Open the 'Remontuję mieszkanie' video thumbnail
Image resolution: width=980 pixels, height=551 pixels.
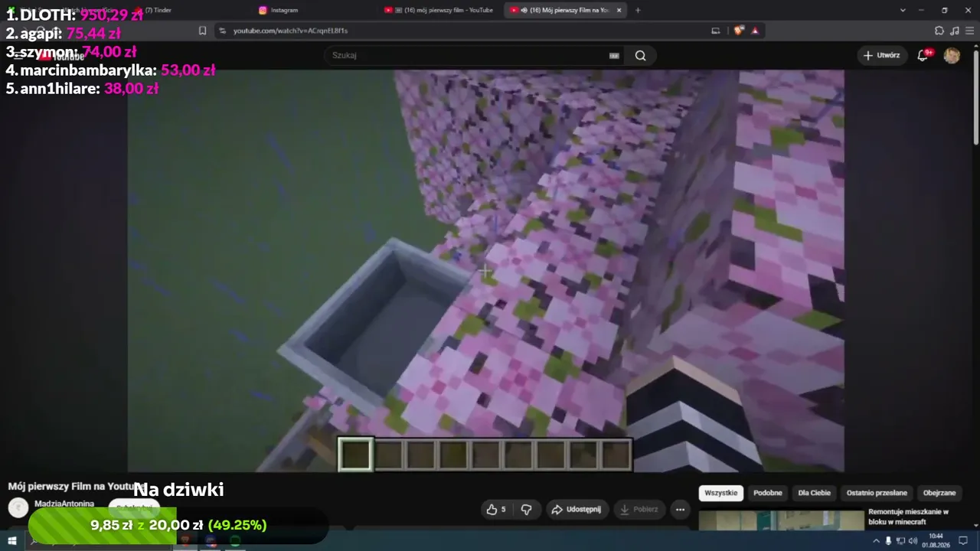pos(781,521)
